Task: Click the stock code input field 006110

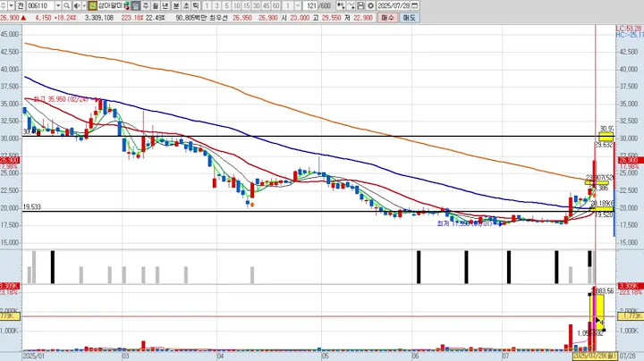Action: point(40,5)
